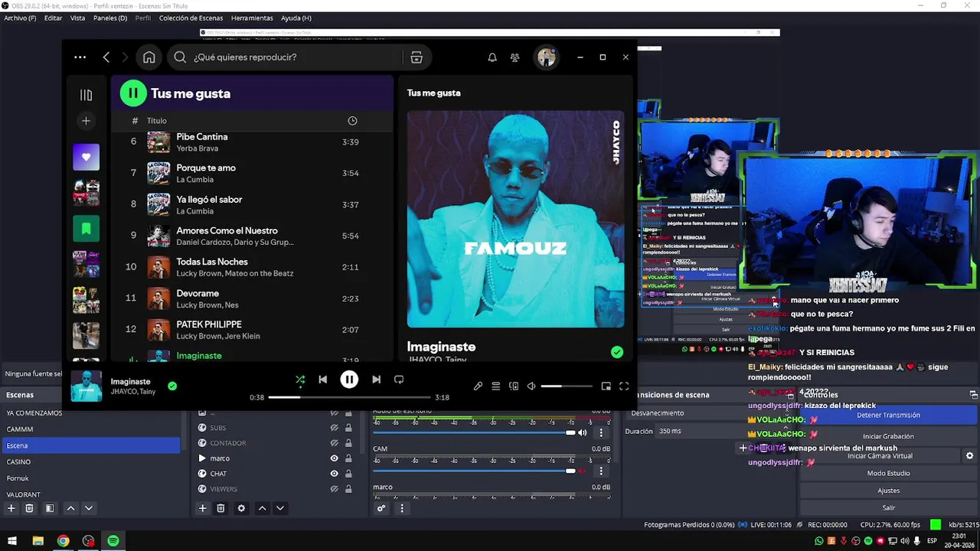
Task: Open OBS source properties gear
Action: (241, 508)
